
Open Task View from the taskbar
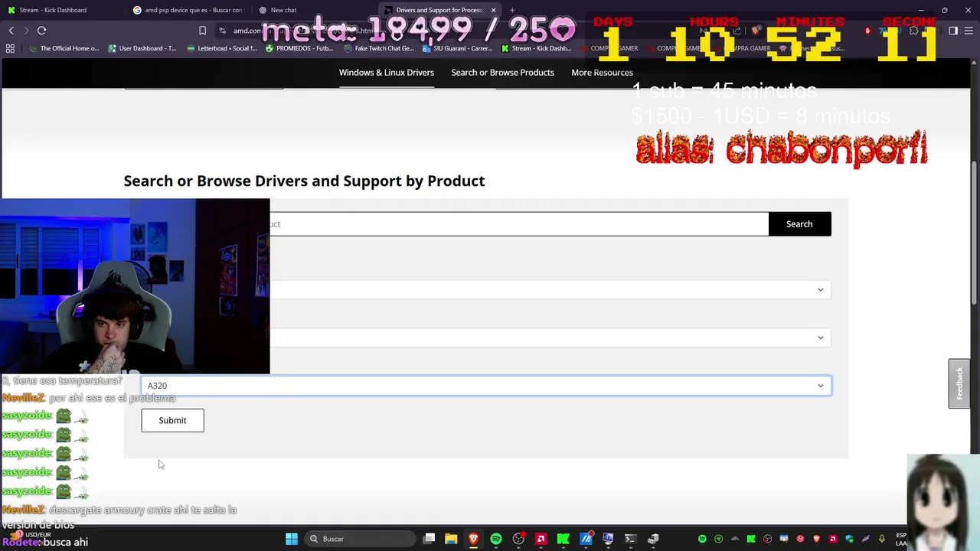(430, 539)
